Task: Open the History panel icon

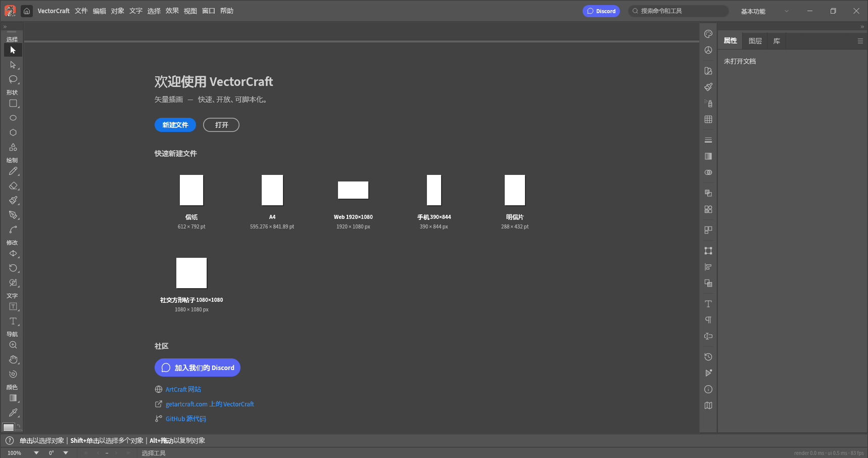Action: pyautogui.click(x=708, y=357)
